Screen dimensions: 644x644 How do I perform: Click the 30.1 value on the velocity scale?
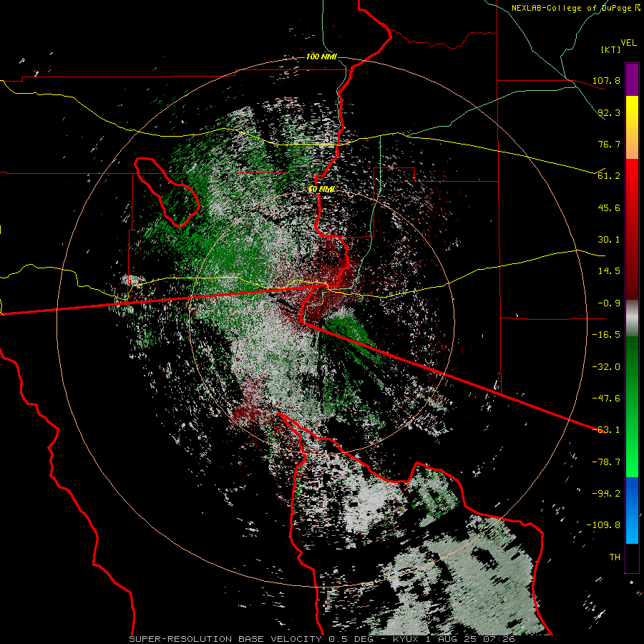tap(609, 240)
